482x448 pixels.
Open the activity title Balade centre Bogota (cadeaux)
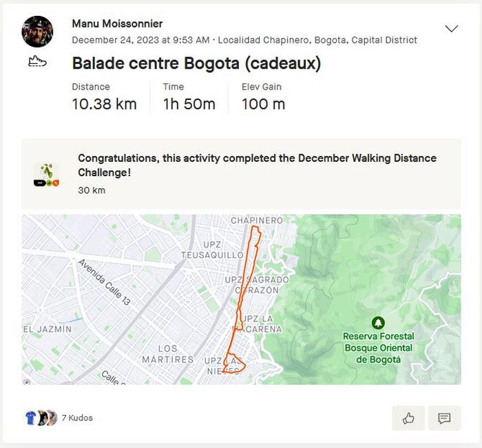click(196, 63)
